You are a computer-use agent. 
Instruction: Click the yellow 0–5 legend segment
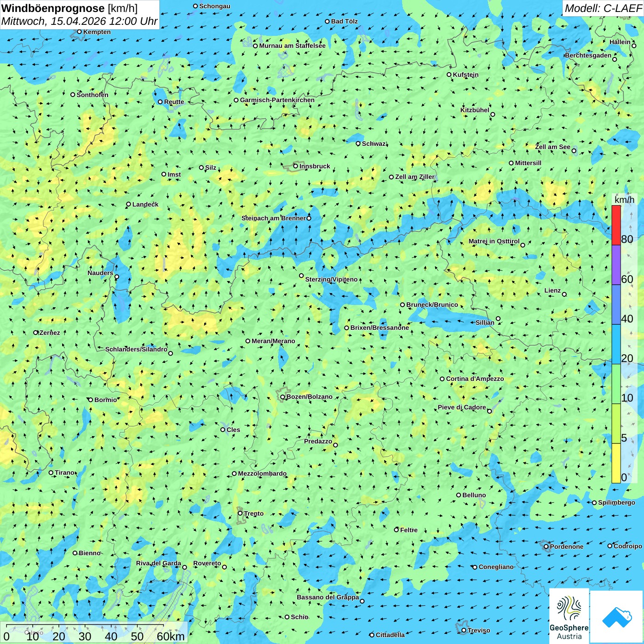(616, 463)
